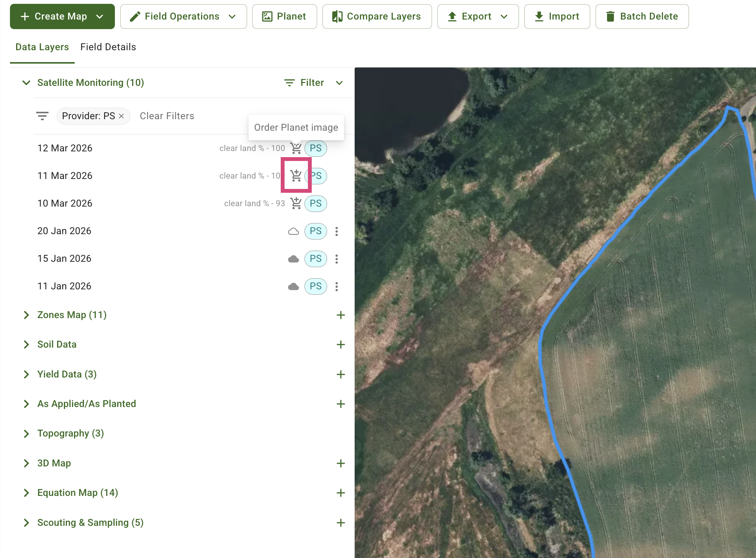Click the cart icon beside 10 Mar 2026
Image resolution: width=756 pixels, height=558 pixels.
(x=295, y=204)
